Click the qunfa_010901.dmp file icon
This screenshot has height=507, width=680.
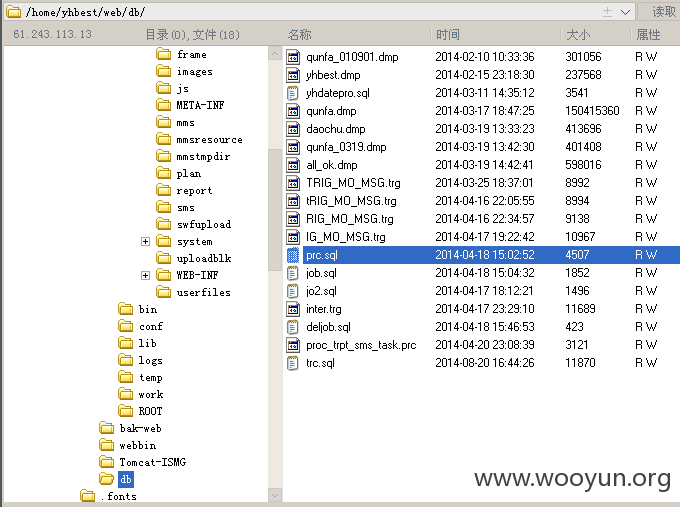click(x=293, y=57)
